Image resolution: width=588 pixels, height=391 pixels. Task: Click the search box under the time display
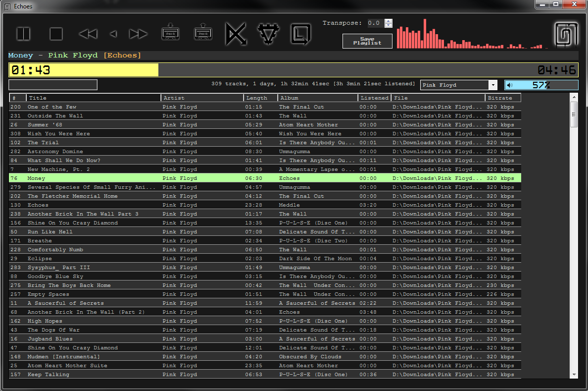(x=53, y=85)
